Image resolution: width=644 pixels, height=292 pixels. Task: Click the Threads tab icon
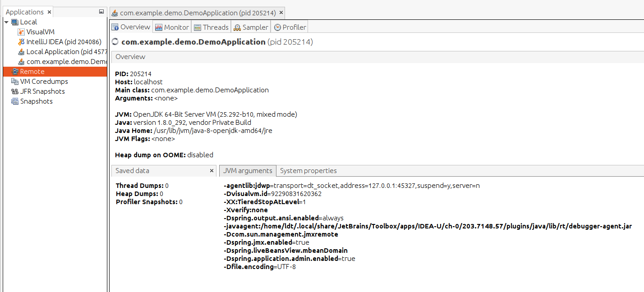point(198,27)
